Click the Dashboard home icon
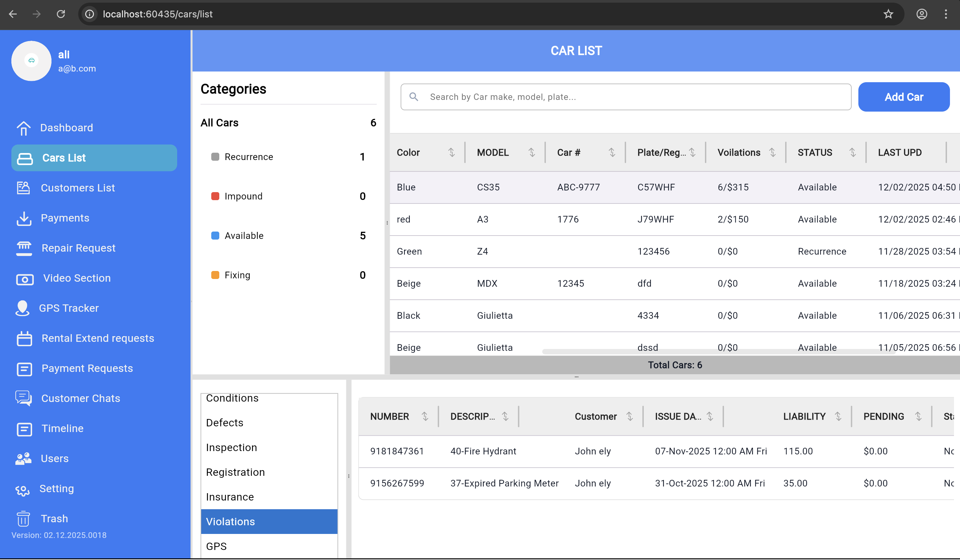960x560 pixels. [24, 128]
